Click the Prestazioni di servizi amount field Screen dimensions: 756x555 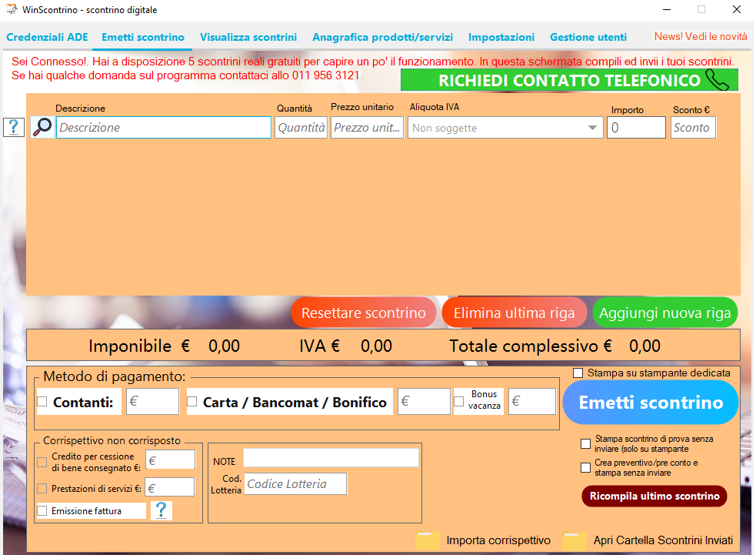(x=170, y=487)
